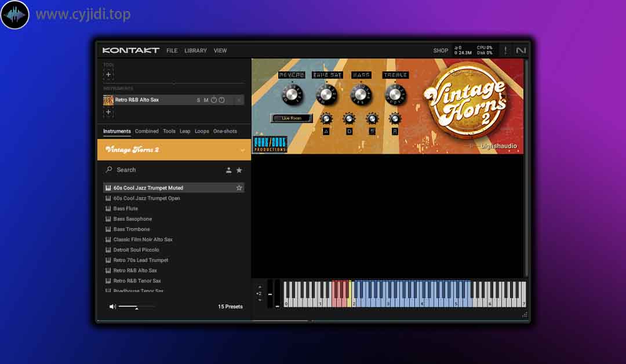Click the Native Instruments logo icon
This screenshot has width=626, height=364.
(x=521, y=50)
